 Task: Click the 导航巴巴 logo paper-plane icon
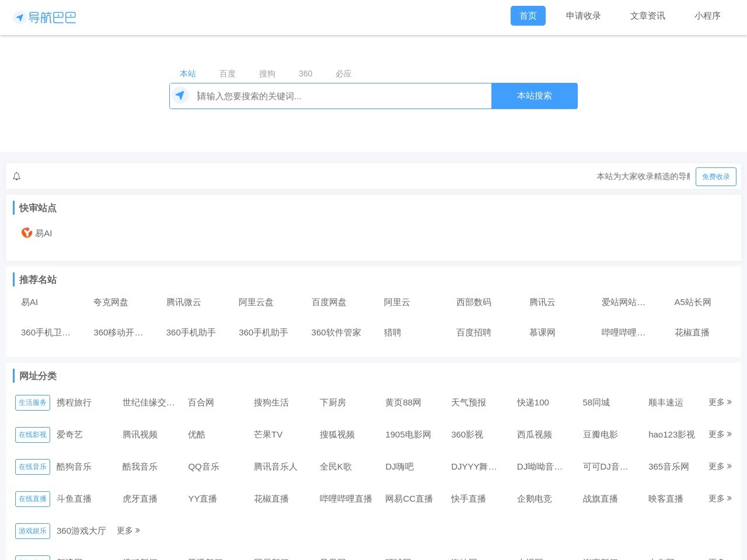pos(20,17)
